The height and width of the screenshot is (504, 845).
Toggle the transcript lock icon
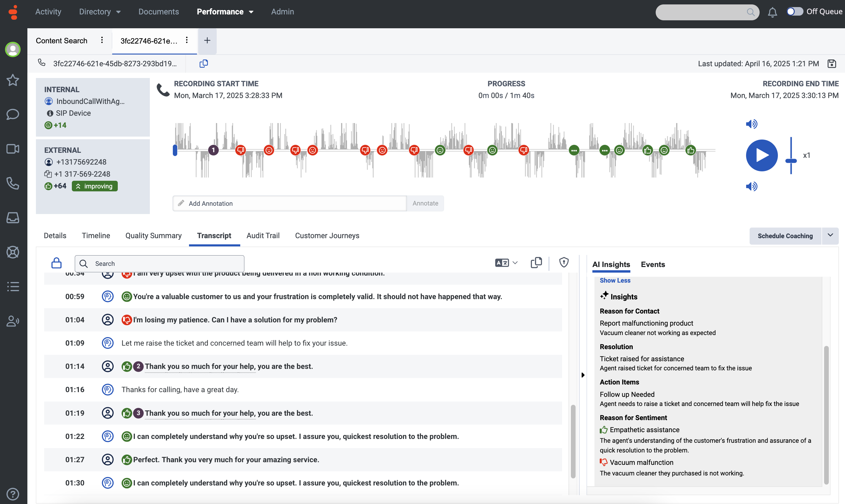(56, 263)
